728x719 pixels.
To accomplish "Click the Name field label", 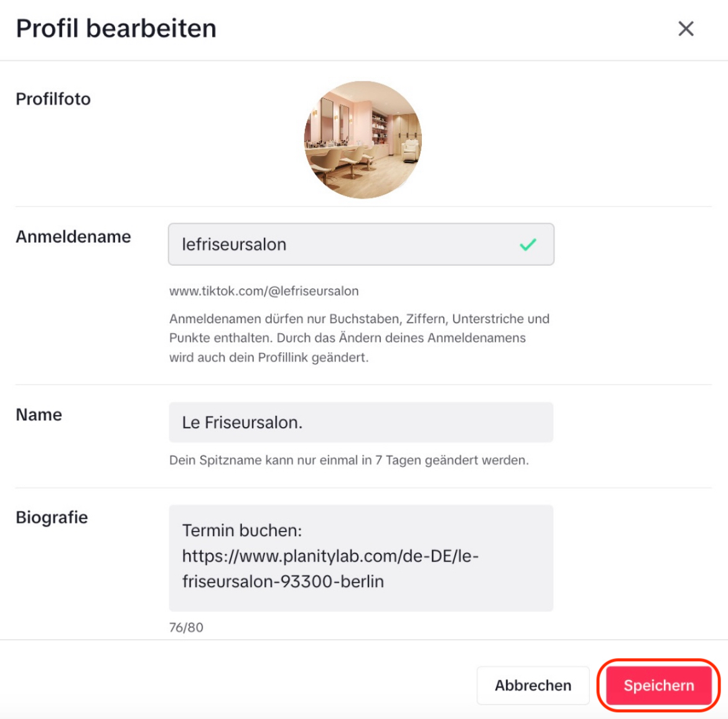I will click(x=39, y=415).
